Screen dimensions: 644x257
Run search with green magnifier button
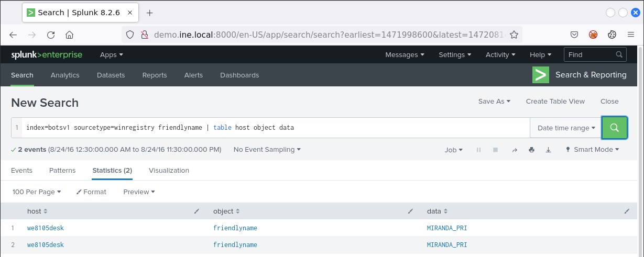[x=615, y=128]
